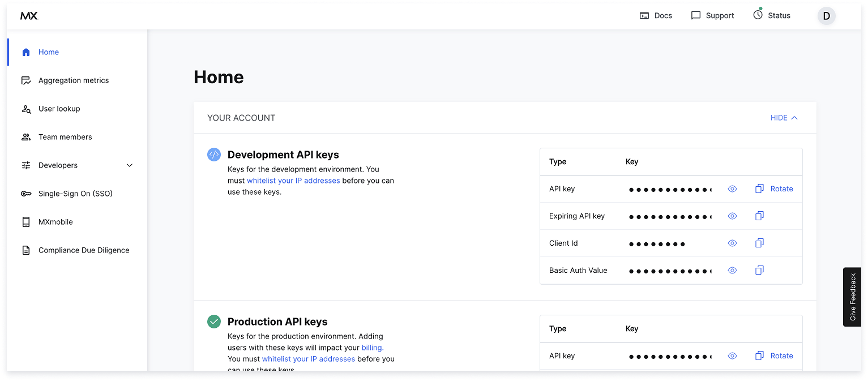Click the Docs terminal icon
The image size is (868, 381).
coord(644,16)
